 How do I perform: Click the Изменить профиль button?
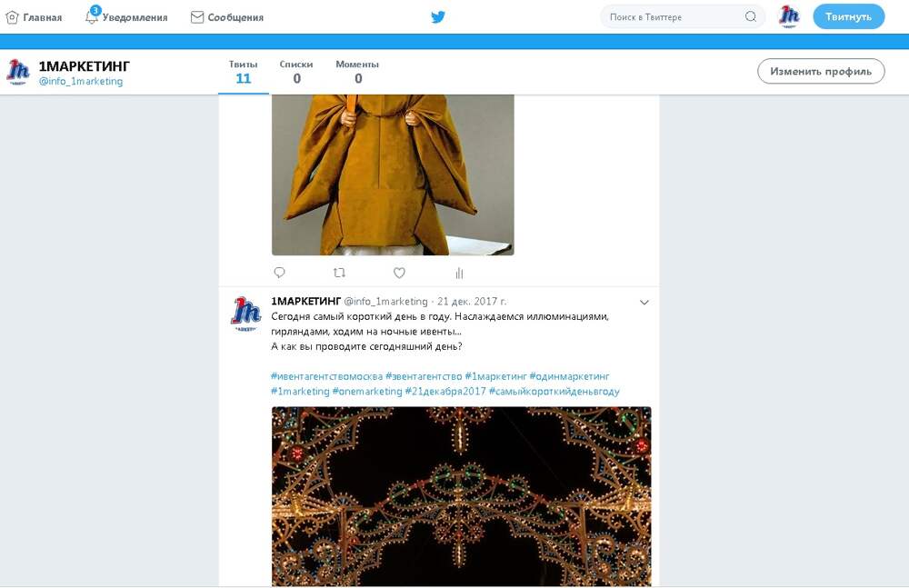[x=821, y=71]
